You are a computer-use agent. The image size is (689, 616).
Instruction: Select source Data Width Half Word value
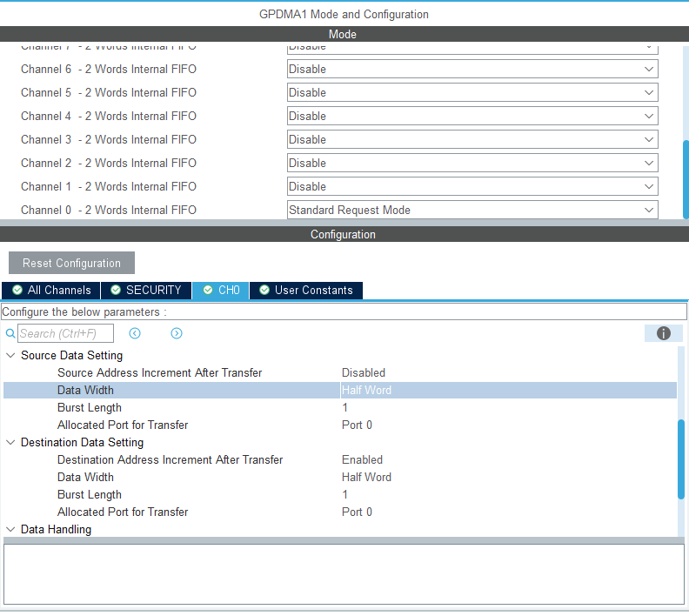pyautogui.click(x=366, y=390)
